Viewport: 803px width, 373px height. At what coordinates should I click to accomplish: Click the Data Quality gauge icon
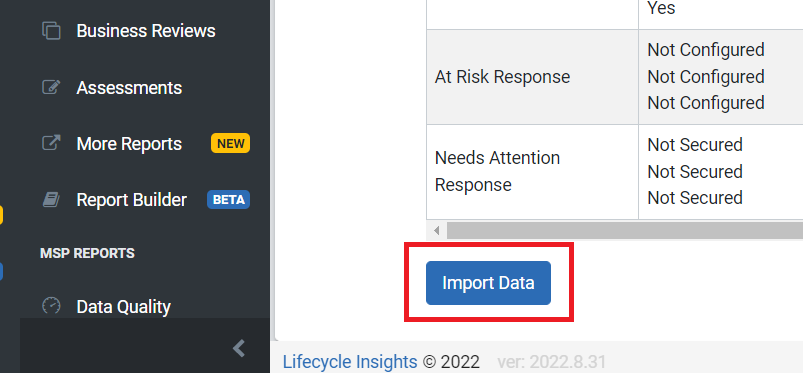pos(51,306)
